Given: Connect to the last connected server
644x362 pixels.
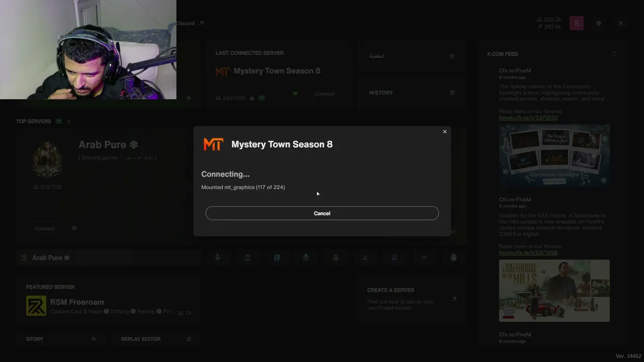Looking at the screenshot, I should click(x=325, y=94).
